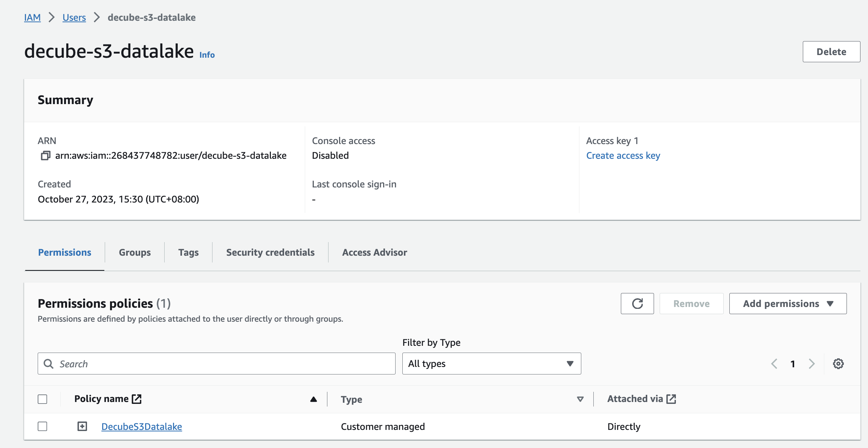This screenshot has height=448, width=868.
Task: Click external link icon beside Policy name
Action: pos(137,399)
